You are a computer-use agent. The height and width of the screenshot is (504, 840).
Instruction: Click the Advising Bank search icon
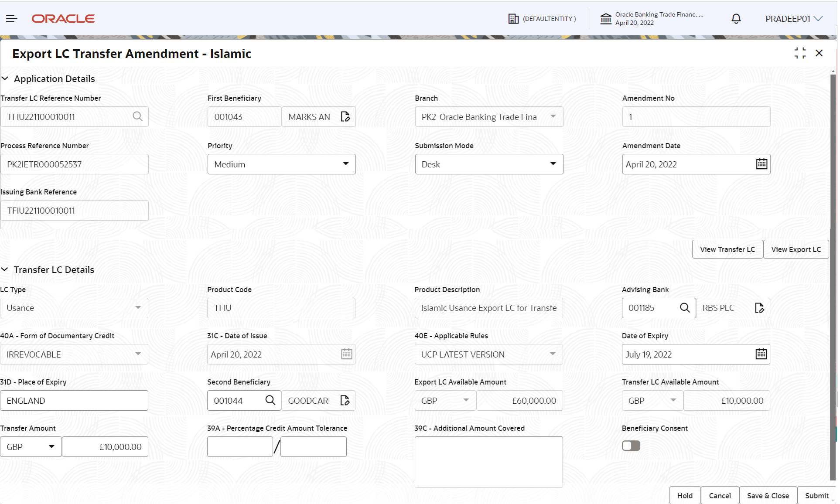click(x=685, y=308)
